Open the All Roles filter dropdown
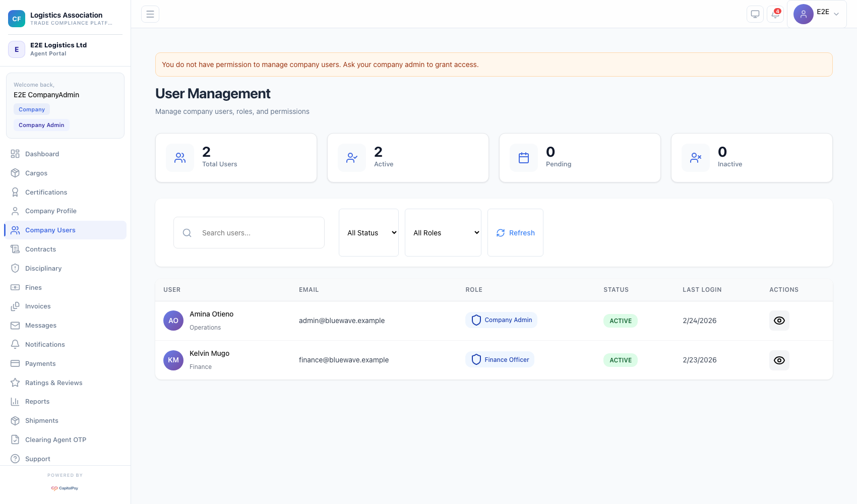 pos(443,233)
